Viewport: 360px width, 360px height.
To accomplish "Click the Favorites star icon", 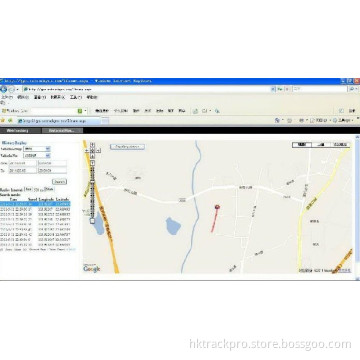I will coord(3,120).
